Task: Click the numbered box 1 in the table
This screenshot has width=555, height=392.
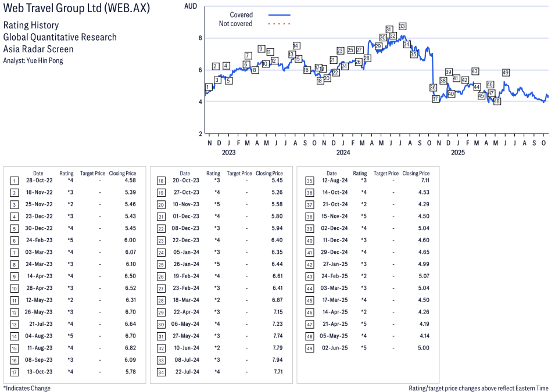Action: point(15,181)
